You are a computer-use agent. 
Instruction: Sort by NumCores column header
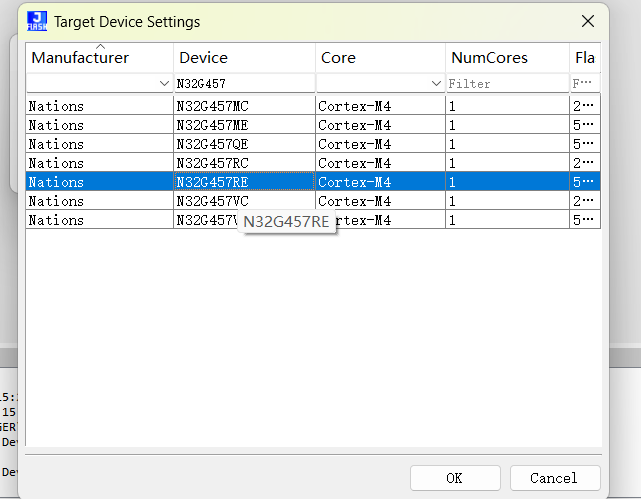click(x=507, y=58)
